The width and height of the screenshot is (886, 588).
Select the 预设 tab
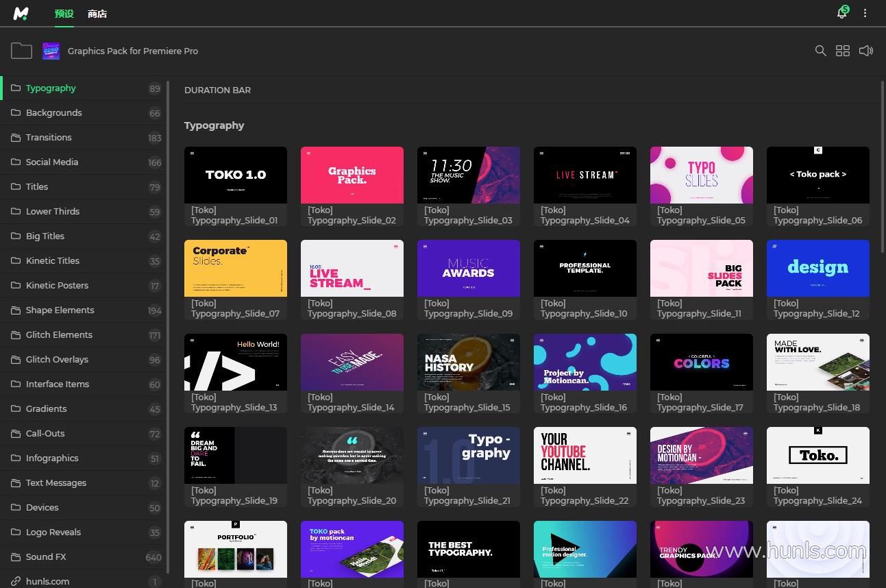pos(64,14)
